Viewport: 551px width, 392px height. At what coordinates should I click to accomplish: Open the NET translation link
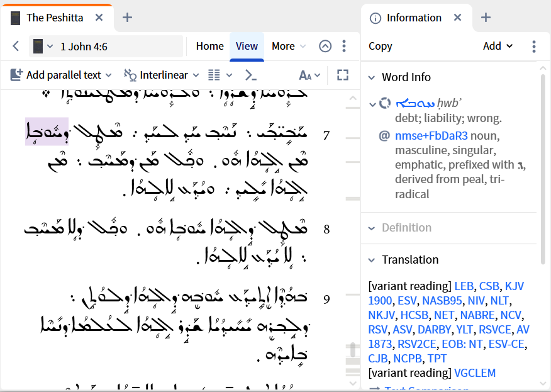click(444, 315)
